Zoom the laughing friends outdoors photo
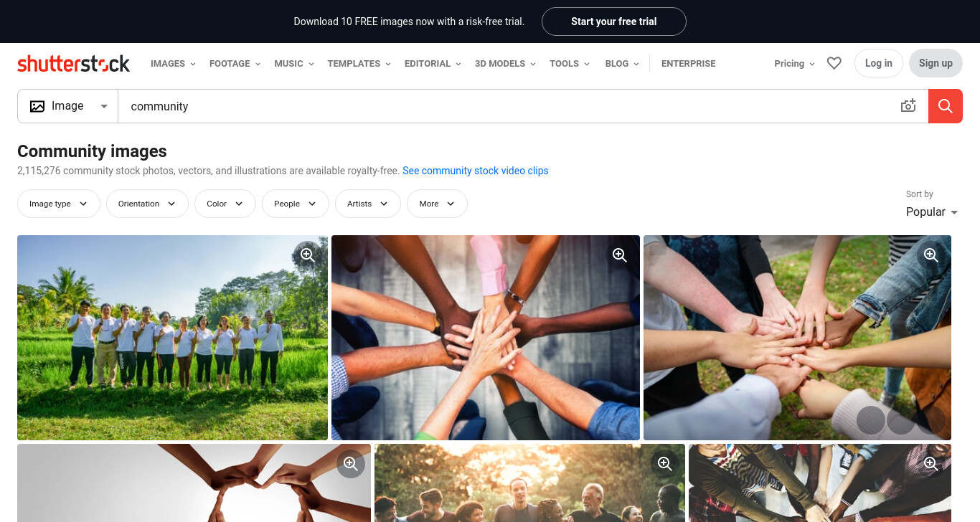The height and width of the screenshot is (522, 980). coord(665,463)
